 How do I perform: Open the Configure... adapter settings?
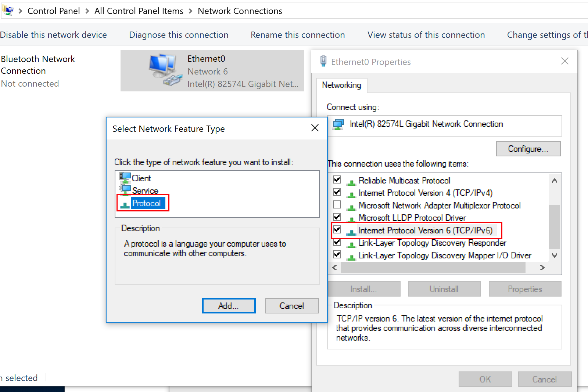[528, 149]
